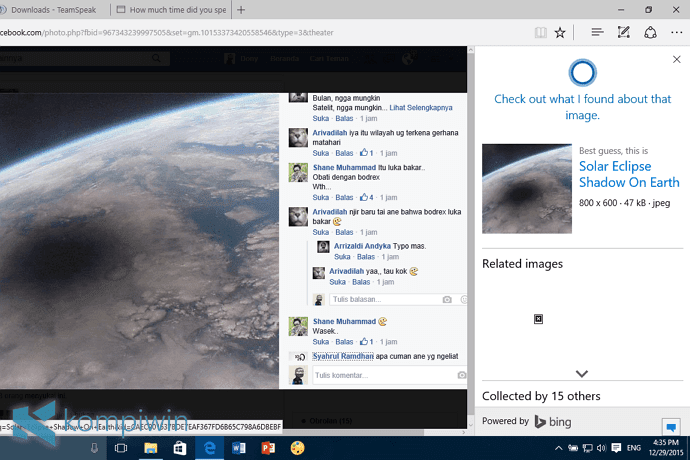Add page to favorites star
Image resolution: width=690 pixels, height=460 pixels.
[x=560, y=33]
